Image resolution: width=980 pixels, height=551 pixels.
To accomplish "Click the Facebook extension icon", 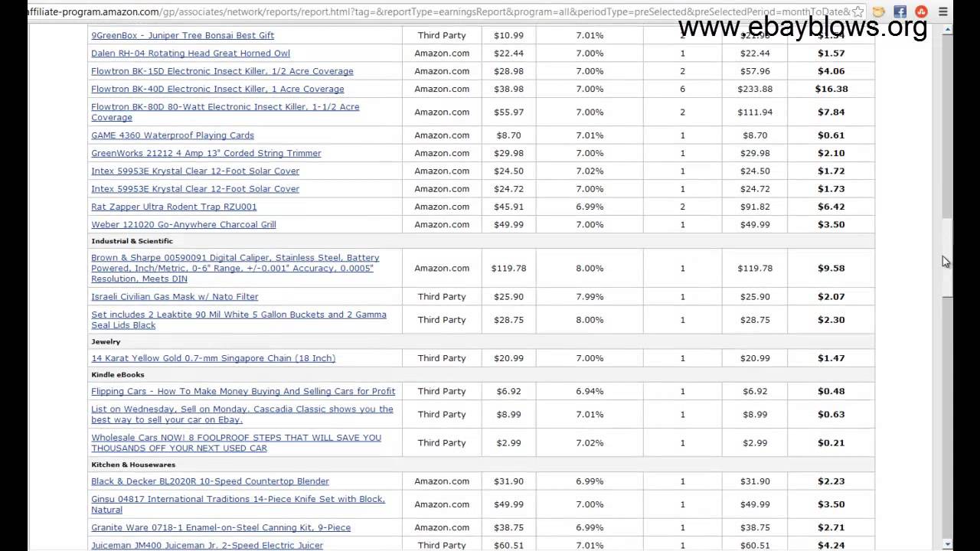I will point(900,11).
